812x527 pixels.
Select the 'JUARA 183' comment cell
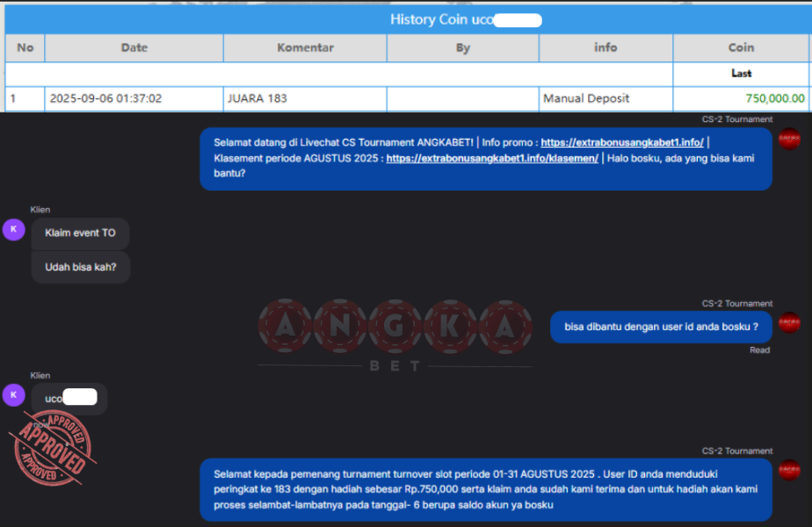pyautogui.click(x=305, y=99)
